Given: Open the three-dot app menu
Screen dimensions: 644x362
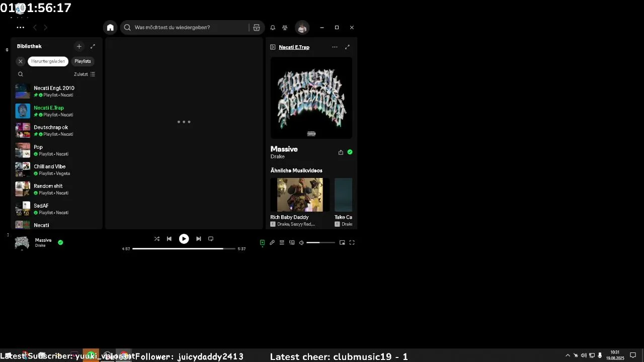Looking at the screenshot, I should coord(20,28).
